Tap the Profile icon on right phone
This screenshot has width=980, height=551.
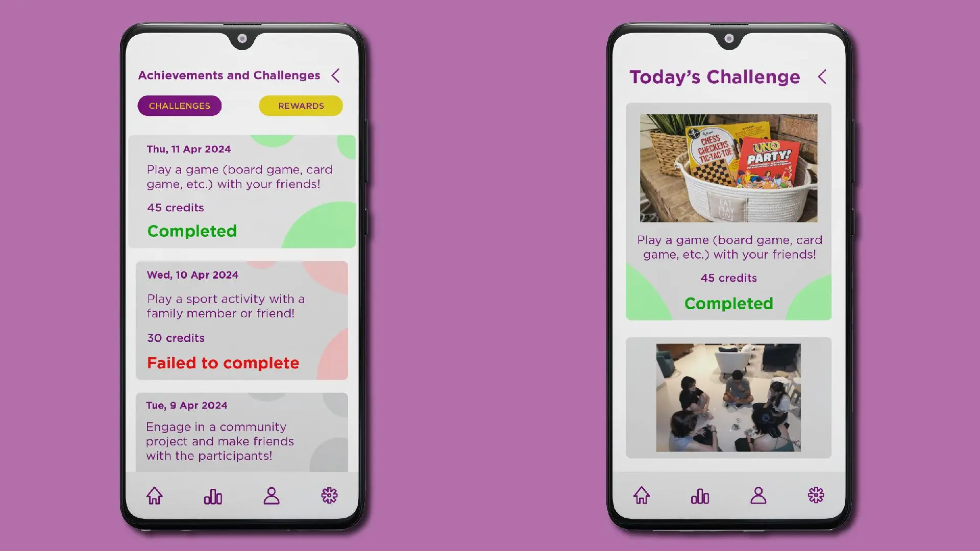(758, 496)
